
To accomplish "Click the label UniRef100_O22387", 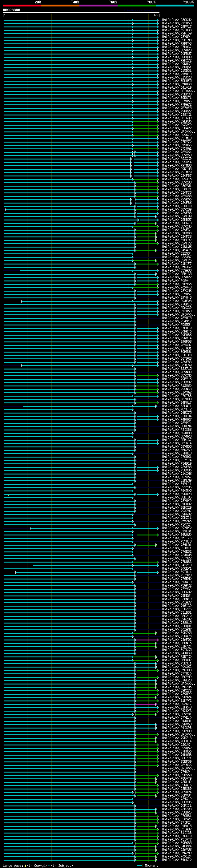I will pos(176,257).
